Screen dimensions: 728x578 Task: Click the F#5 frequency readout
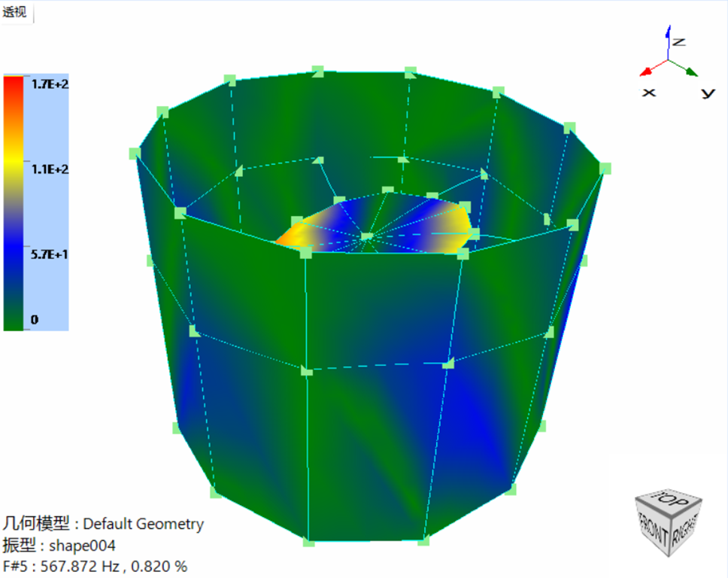(95, 567)
